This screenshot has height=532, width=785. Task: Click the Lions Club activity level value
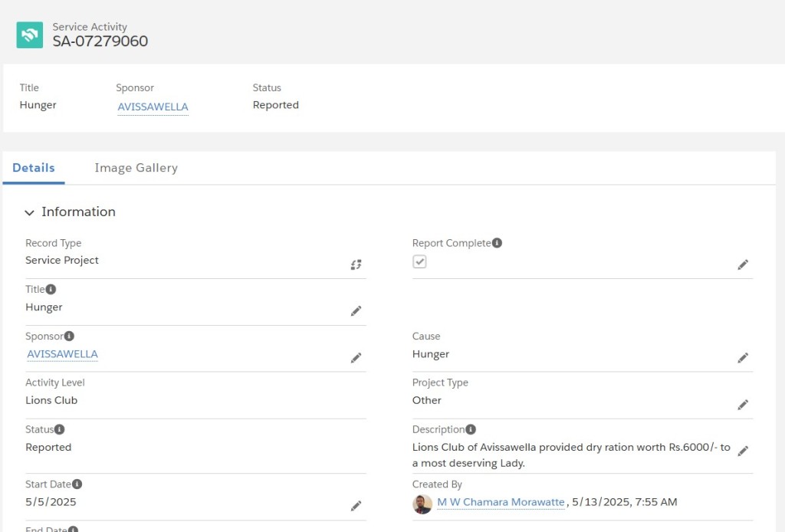click(51, 400)
